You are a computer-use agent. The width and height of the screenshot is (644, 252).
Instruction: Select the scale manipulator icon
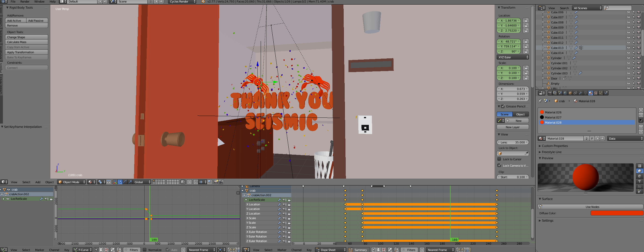click(x=130, y=182)
